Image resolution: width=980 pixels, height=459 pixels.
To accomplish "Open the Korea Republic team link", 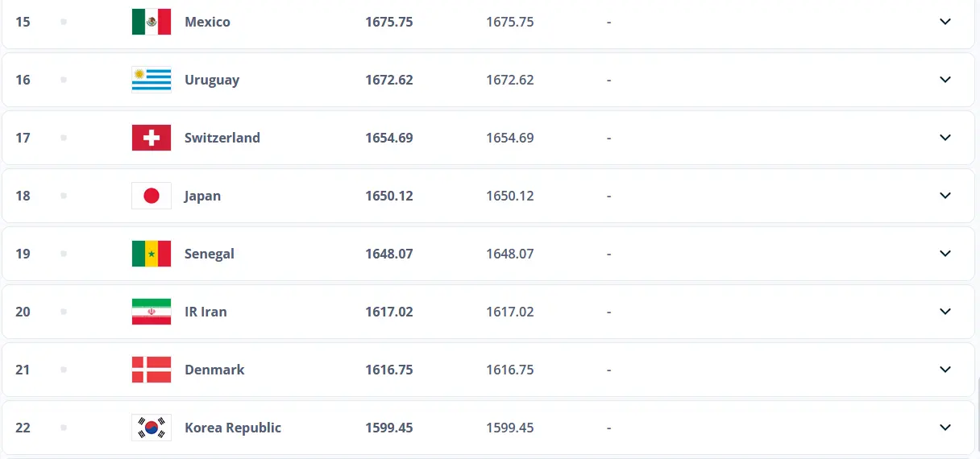I will click(233, 428).
